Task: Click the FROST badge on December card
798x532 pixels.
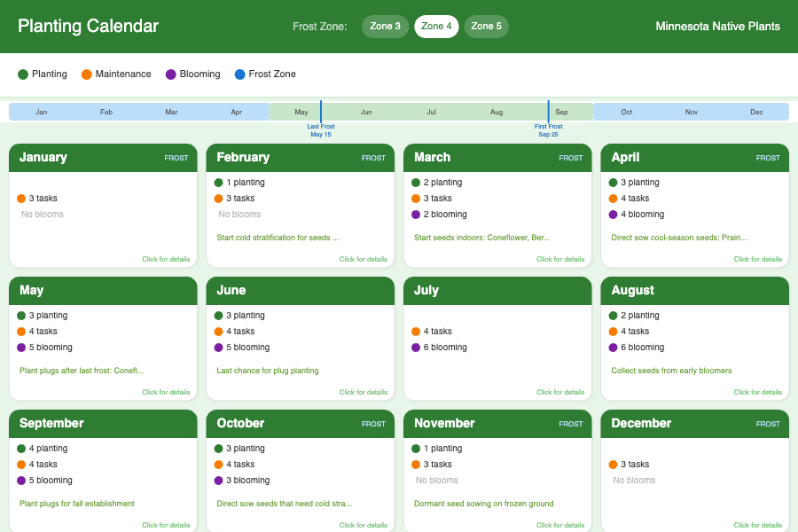Action: pyautogui.click(x=768, y=424)
